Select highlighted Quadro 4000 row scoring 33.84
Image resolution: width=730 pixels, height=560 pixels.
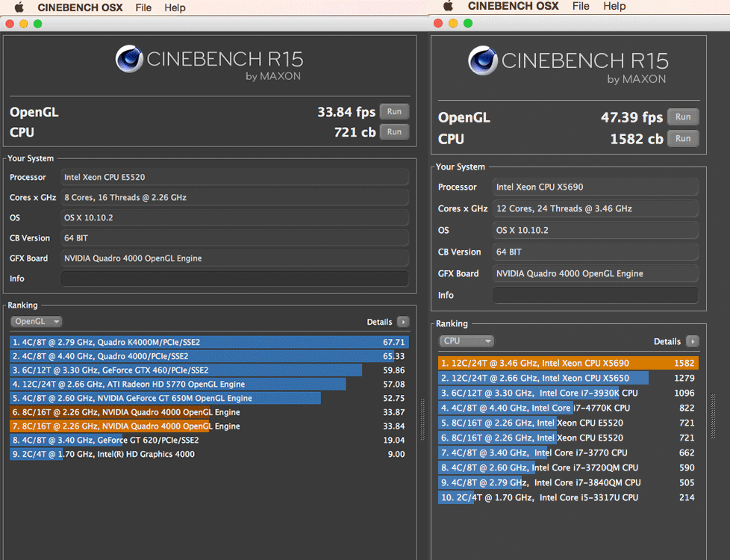(210, 426)
